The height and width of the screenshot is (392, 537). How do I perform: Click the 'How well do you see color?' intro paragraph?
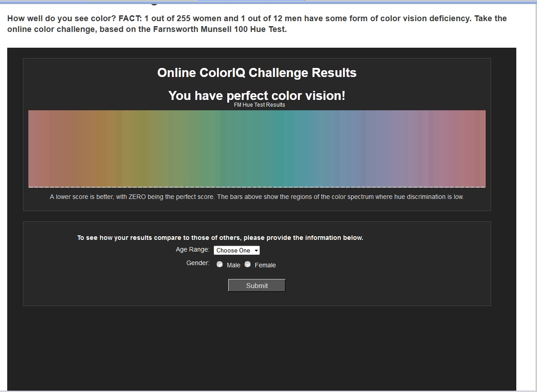point(257,23)
